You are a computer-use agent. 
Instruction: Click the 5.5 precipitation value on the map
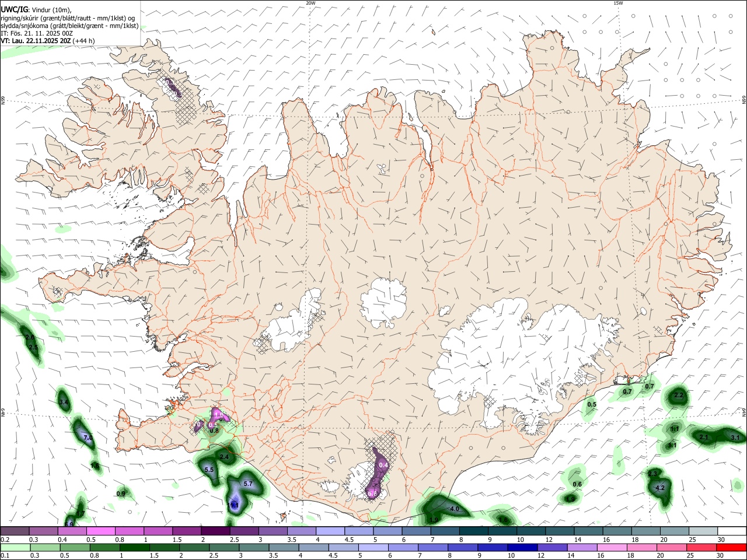tap(209, 470)
